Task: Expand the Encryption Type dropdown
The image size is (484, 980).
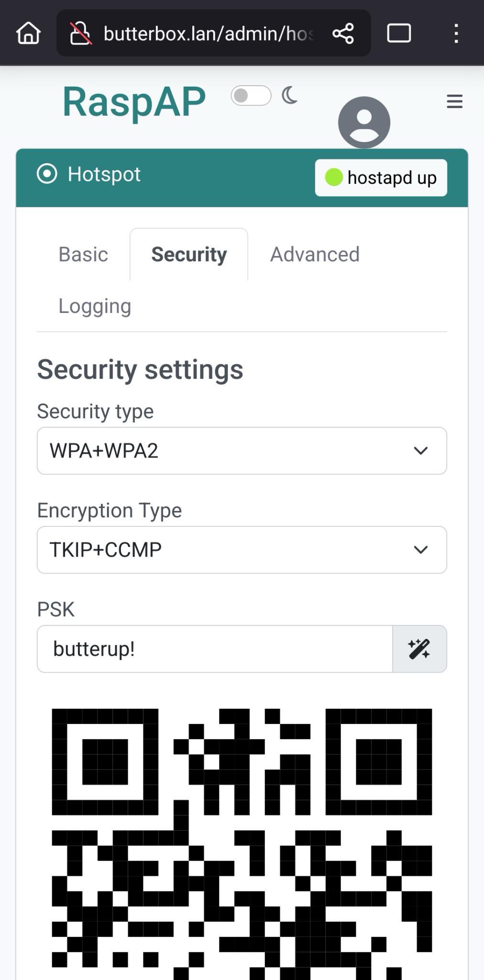Action: tap(242, 550)
